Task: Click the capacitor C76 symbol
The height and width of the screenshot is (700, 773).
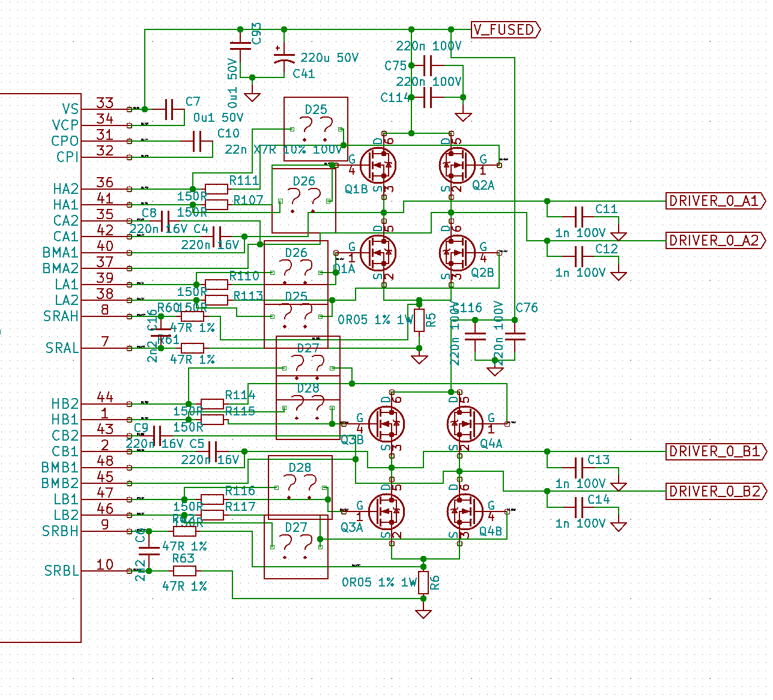Action: point(515,336)
